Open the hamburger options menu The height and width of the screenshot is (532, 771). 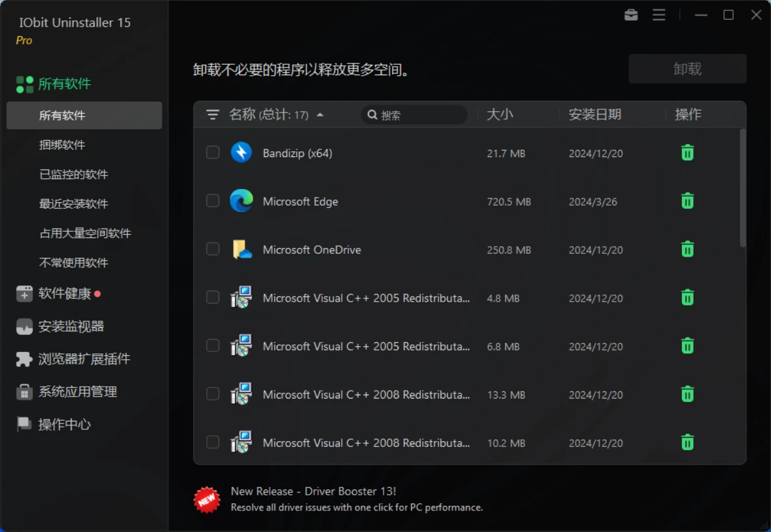659,15
